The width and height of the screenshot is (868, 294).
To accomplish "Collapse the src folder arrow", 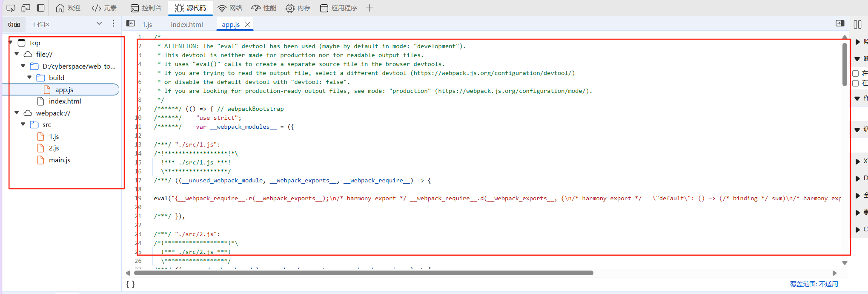I will pyautogui.click(x=23, y=124).
